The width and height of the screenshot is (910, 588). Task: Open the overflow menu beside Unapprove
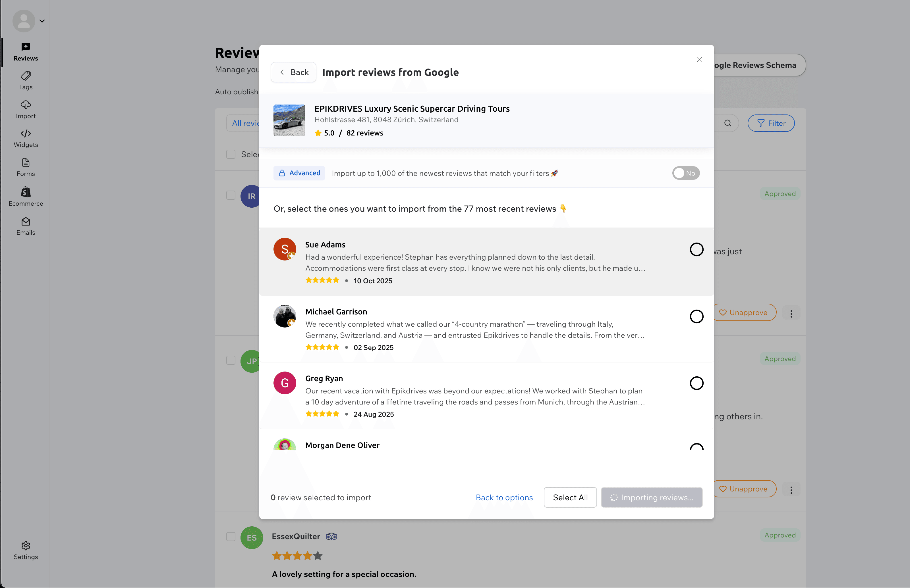[x=791, y=313]
